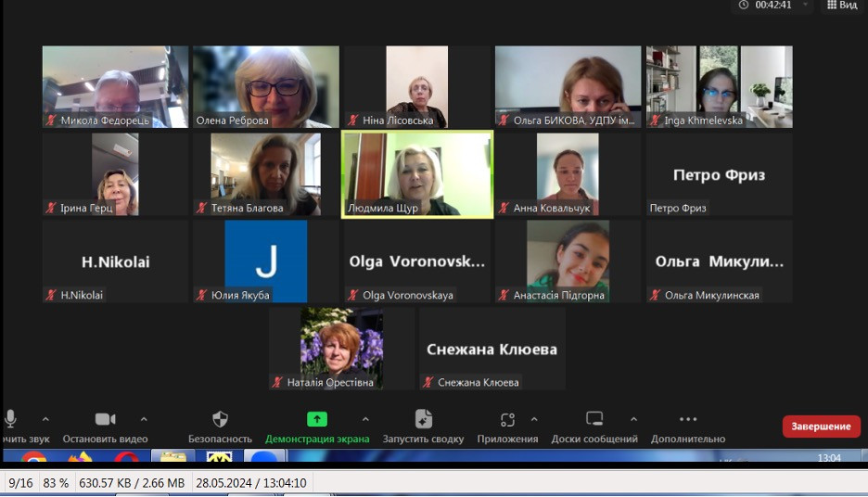Click Петро Фриз name label
Screen dimensions: 868x497
click(678, 208)
